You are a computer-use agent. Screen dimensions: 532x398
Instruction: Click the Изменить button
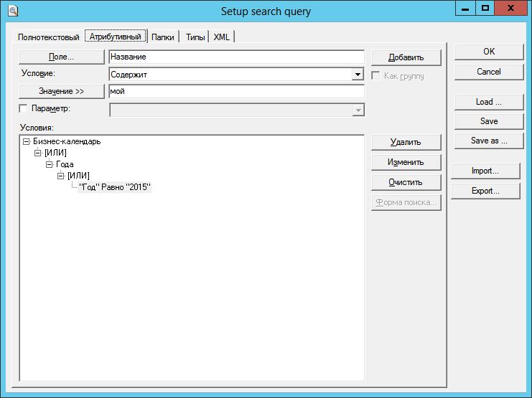(x=406, y=162)
